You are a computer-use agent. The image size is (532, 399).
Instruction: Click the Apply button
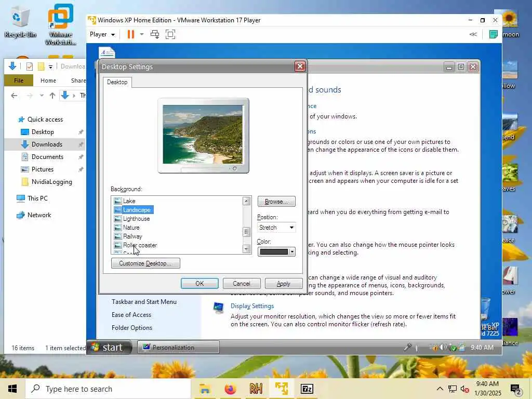pyautogui.click(x=284, y=283)
